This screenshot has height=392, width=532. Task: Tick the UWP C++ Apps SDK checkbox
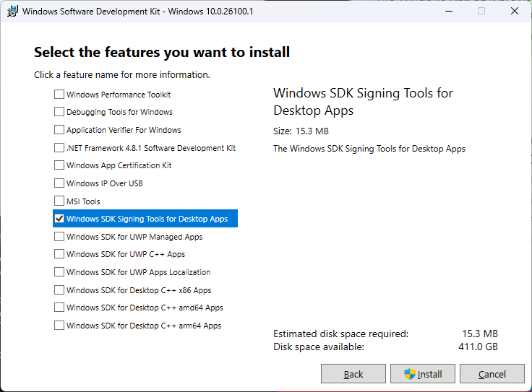[x=59, y=254]
